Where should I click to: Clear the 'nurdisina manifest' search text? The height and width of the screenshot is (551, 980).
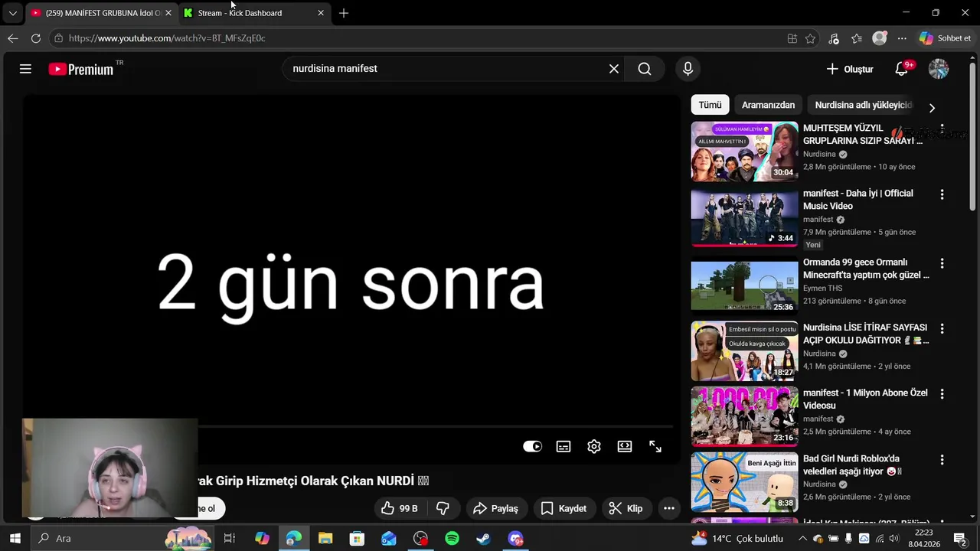coord(614,69)
